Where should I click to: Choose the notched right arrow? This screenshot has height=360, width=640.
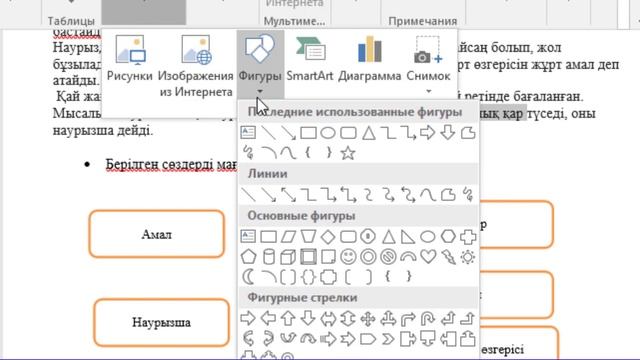click(x=348, y=339)
